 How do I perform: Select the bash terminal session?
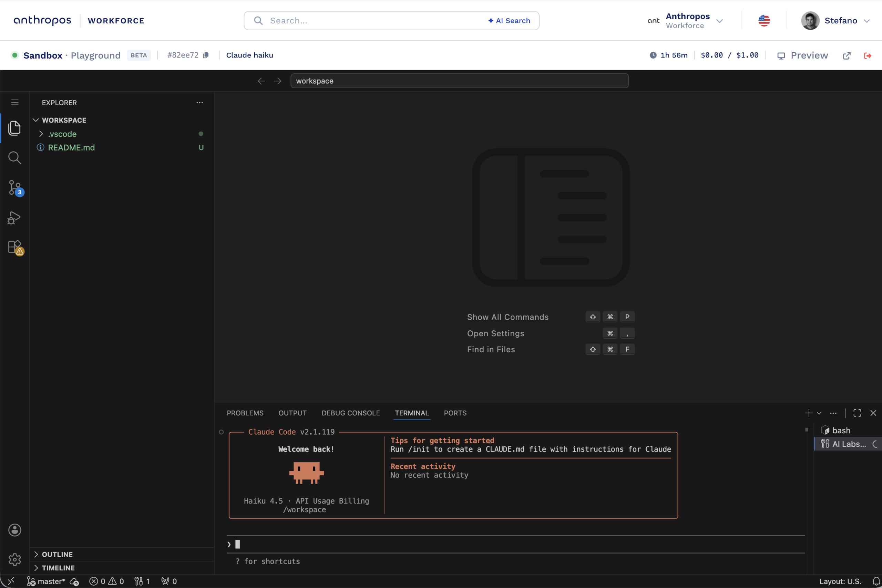click(848, 431)
